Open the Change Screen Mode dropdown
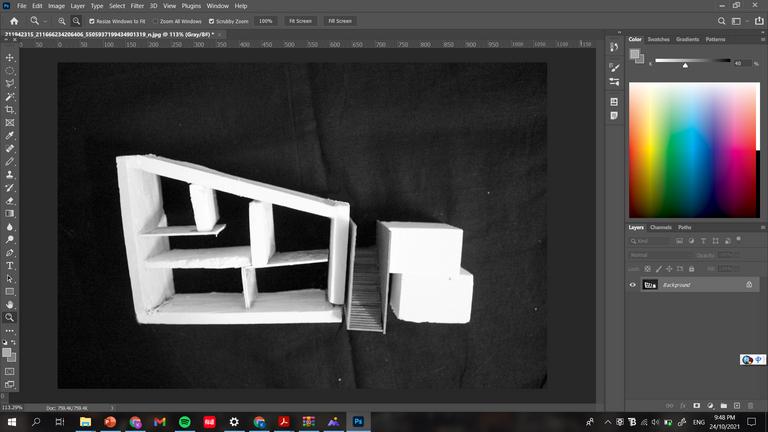This screenshot has width=768, height=432. [10, 384]
